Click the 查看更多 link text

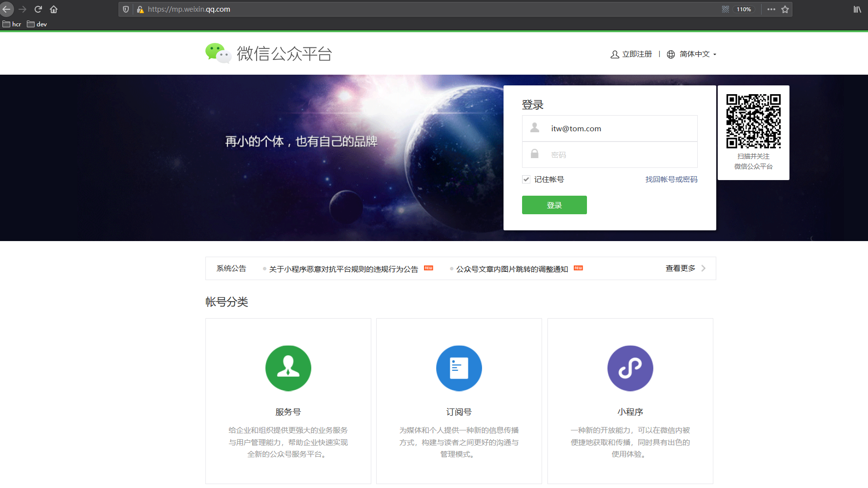pyautogui.click(x=680, y=268)
